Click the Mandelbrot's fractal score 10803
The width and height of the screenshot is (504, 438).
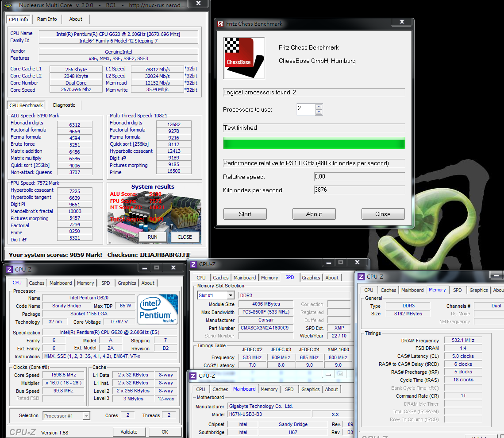tap(75, 211)
